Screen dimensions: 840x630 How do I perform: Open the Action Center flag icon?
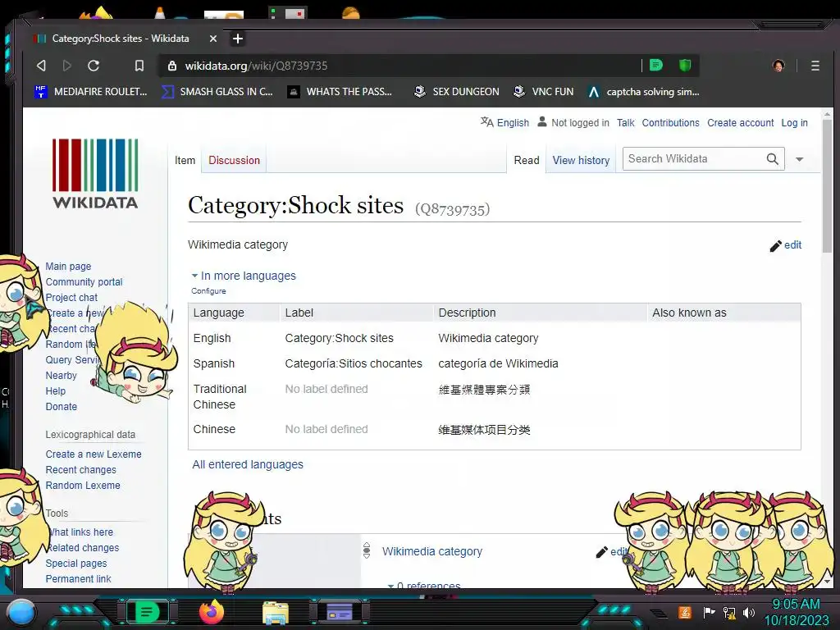pyautogui.click(x=709, y=612)
